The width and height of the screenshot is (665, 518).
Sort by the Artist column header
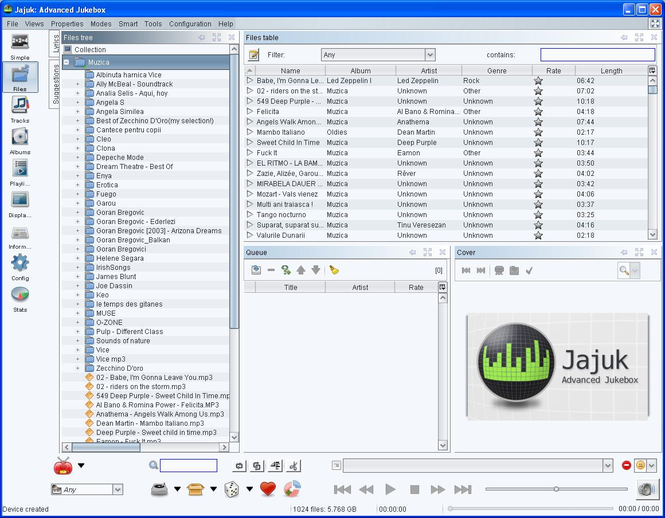429,71
